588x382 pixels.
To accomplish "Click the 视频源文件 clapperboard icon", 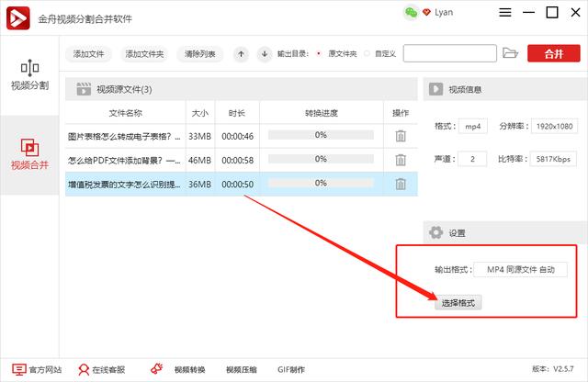I will click(x=84, y=89).
